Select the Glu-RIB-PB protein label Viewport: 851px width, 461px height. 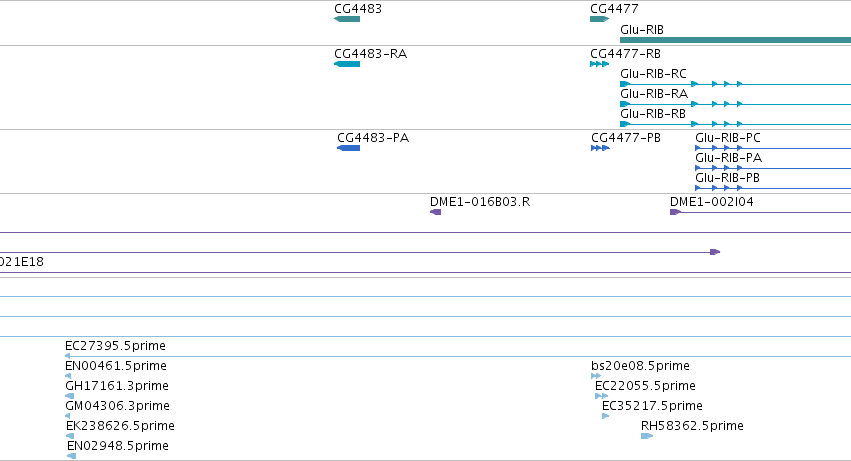727,178
